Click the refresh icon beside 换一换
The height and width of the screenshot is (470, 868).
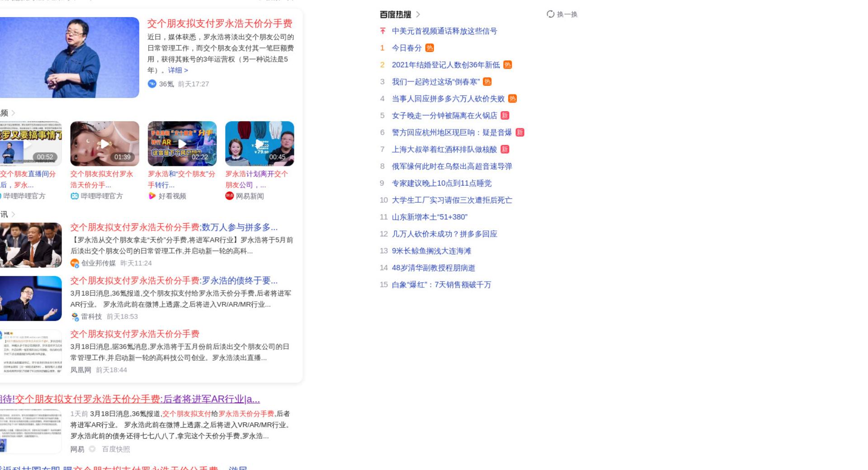[x=550, y=14]
